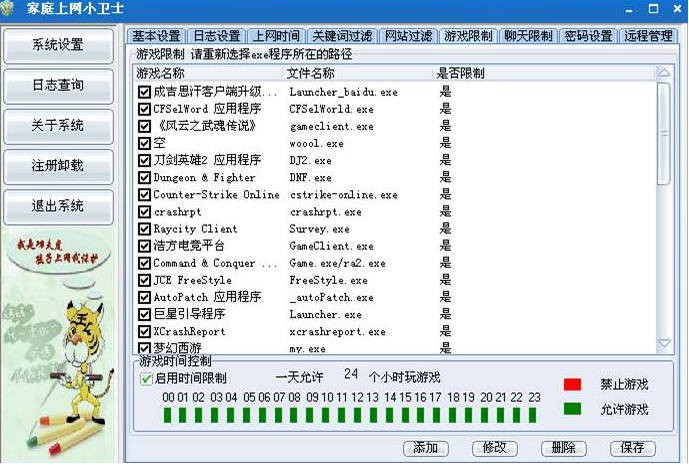
Task: Click the 注册卸载 sidebar button
Action: [58, 166]
